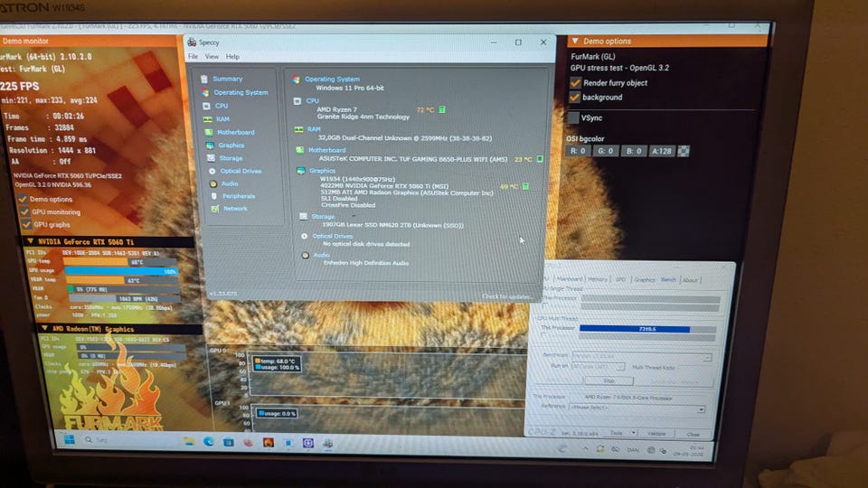868x488 pixels.
Task: Stop the CPU-Z benchmark
Action: pos(609,380)
